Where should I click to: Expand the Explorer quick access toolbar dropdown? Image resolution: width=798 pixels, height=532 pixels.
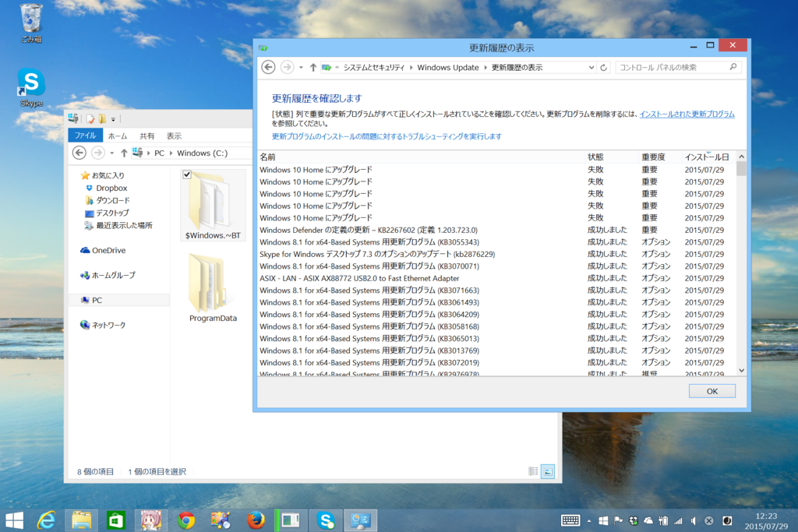click(x=113, y=119)
